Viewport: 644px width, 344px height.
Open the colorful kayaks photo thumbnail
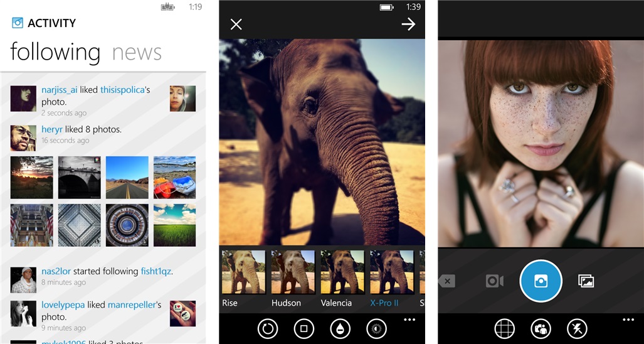(174, 178)
